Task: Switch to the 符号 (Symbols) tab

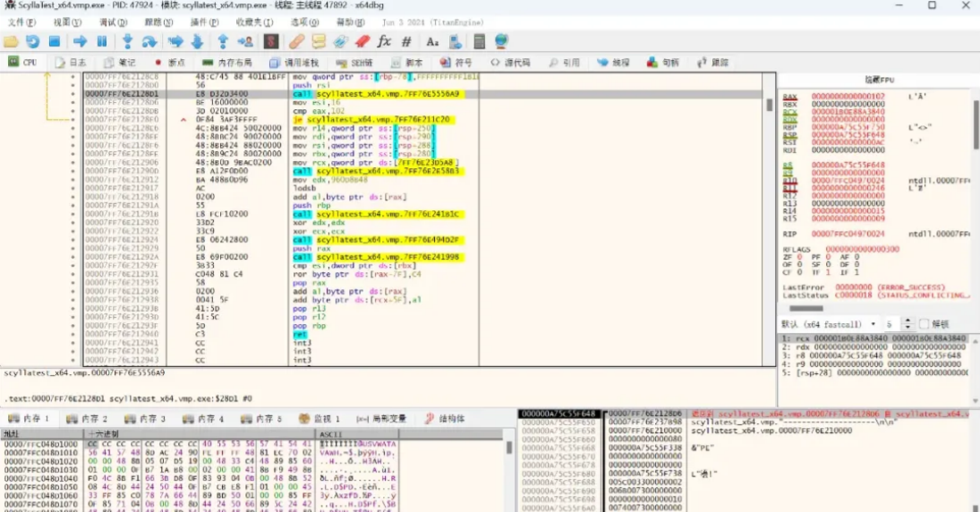Action: click(x=456, y=63)
